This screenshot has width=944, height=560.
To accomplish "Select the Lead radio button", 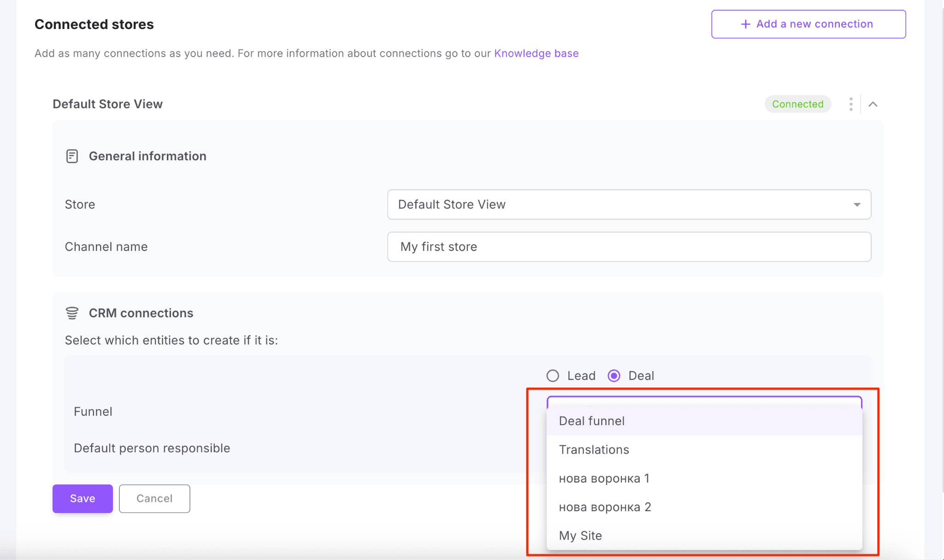I will [553, 376].
